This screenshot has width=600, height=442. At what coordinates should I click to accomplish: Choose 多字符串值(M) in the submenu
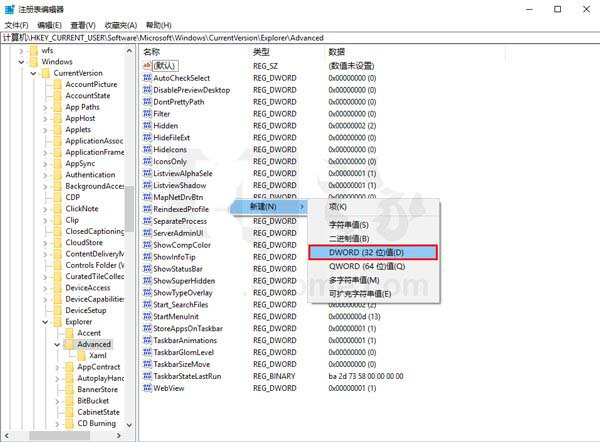coord(373,280)
